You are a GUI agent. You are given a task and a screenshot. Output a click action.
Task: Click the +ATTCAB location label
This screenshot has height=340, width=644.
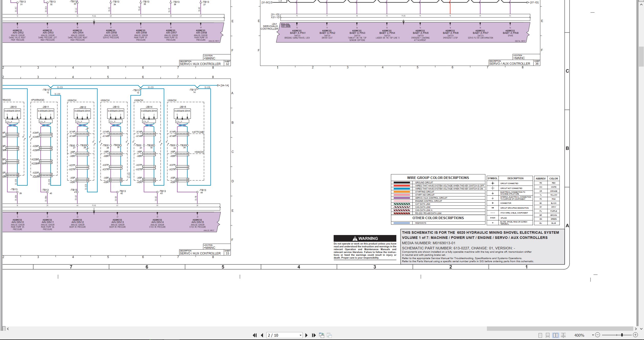[198, 132]
